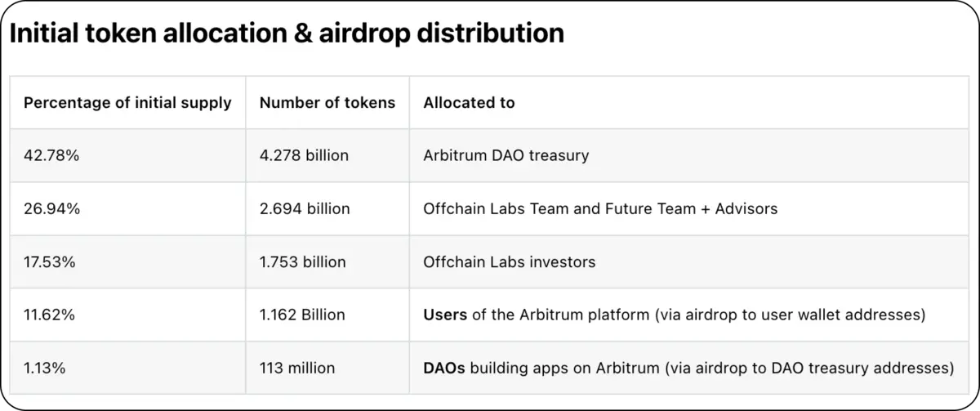Click the 17.53% percentage cell
The image size is (980, 411).
point(51,262)
